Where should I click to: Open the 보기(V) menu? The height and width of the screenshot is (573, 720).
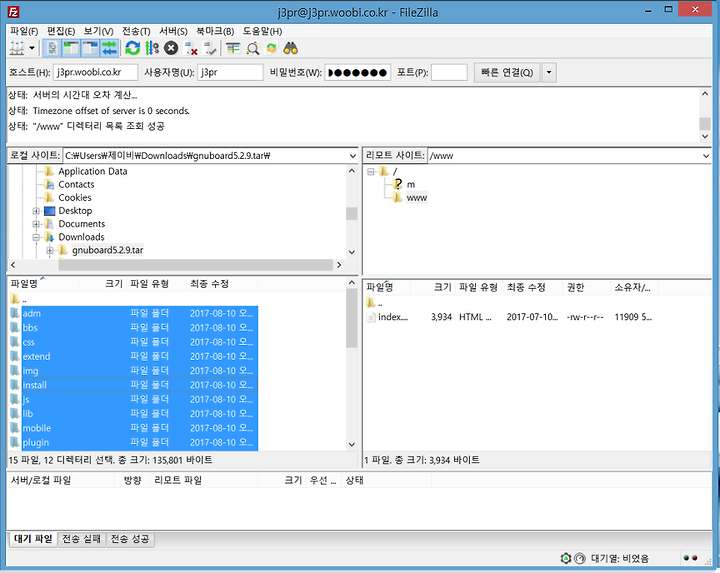98,31
